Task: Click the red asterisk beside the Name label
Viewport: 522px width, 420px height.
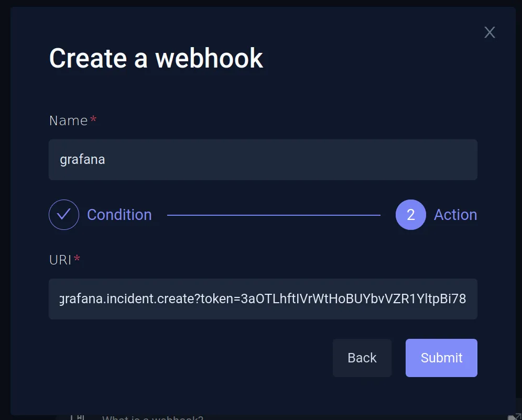Action: [x=93, y=119]
